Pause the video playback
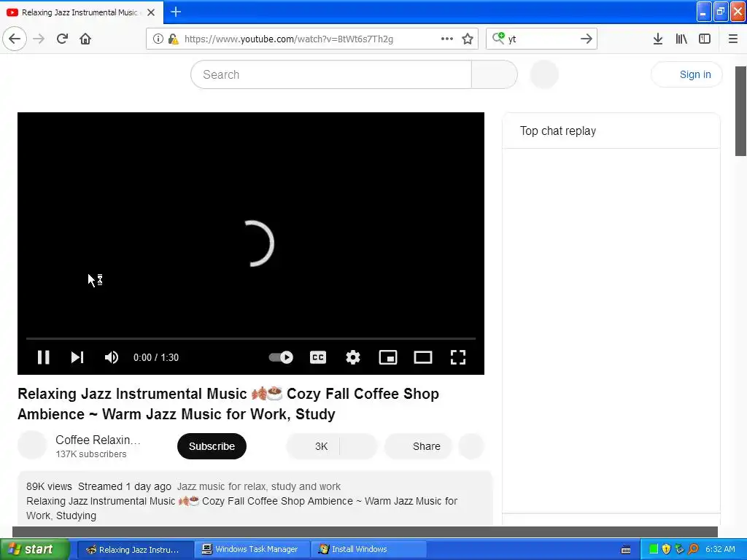This screenshot has width=747, height=560. pyautogui.click(x=43, y=357)
